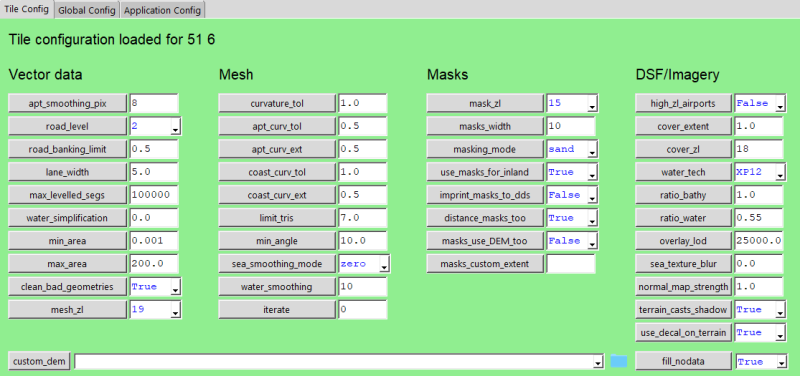The height and width of the screenshot is (376, 800).
Task: Open the imprint_masks_to_dds dropdown
Action: (592, 195)
